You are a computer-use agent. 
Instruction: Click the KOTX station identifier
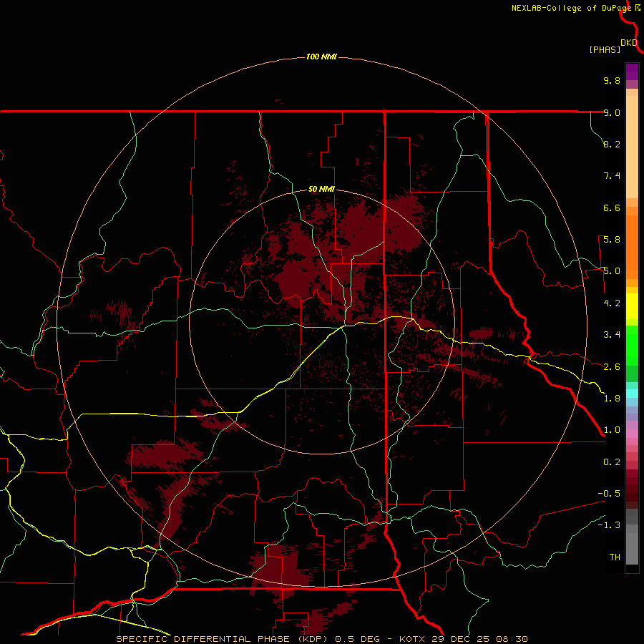(x=413, y=639)
